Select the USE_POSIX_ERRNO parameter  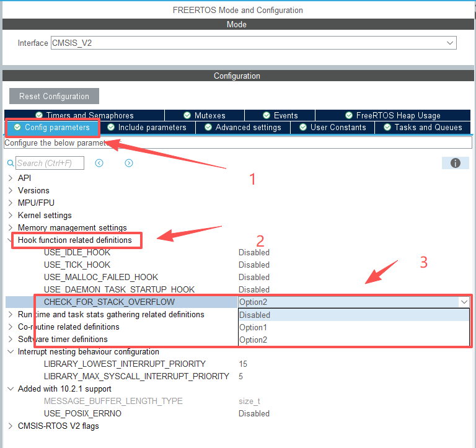(x=82, y=414)
